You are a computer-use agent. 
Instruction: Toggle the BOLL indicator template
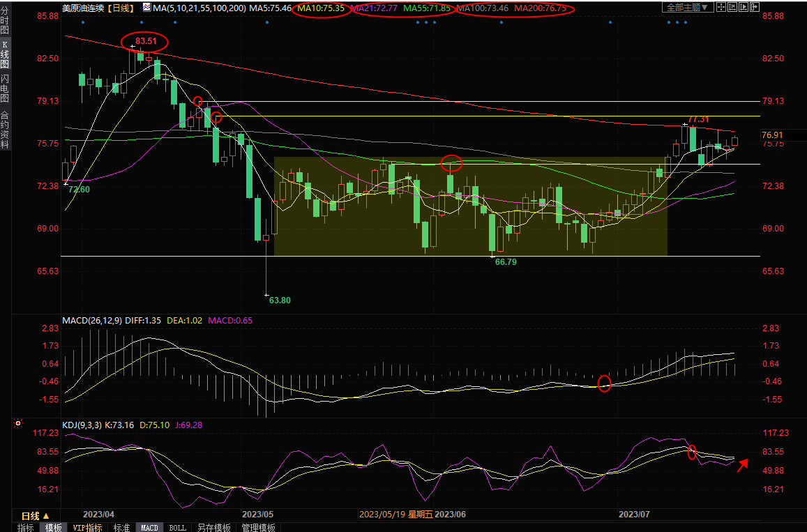(178, 528)
